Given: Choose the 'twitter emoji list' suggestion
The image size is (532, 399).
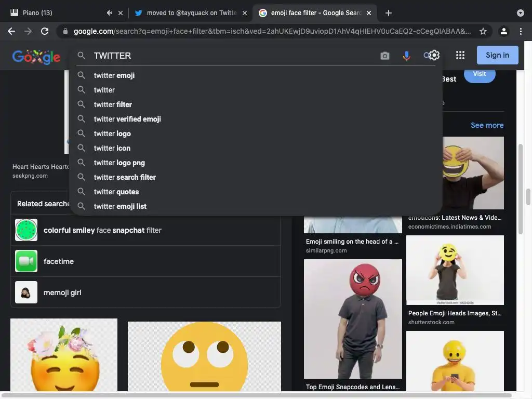Looking at the screenshot, I should pyautogui.click(x=256, y=206).
